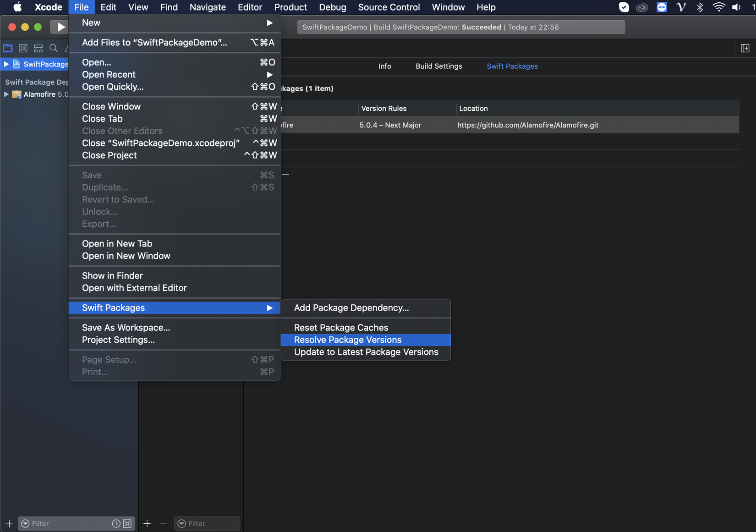This screenshot has width=756, height=532.
Task: Select Add Package Dependency... menu item
Action: click(x=351, y=308)
